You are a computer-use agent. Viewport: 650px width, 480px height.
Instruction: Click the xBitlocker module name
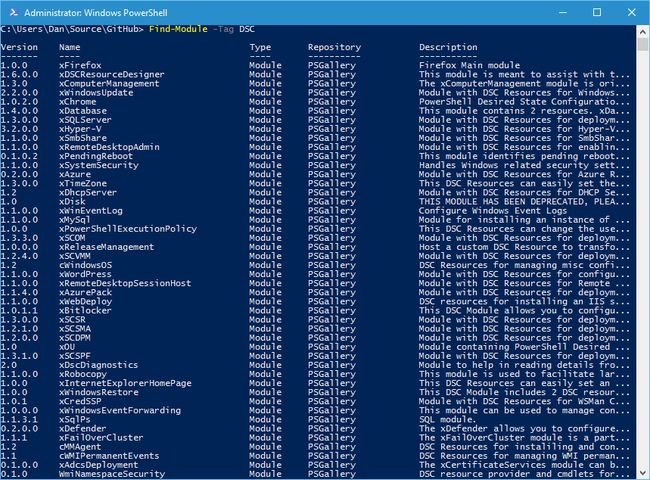coord(85,310)
